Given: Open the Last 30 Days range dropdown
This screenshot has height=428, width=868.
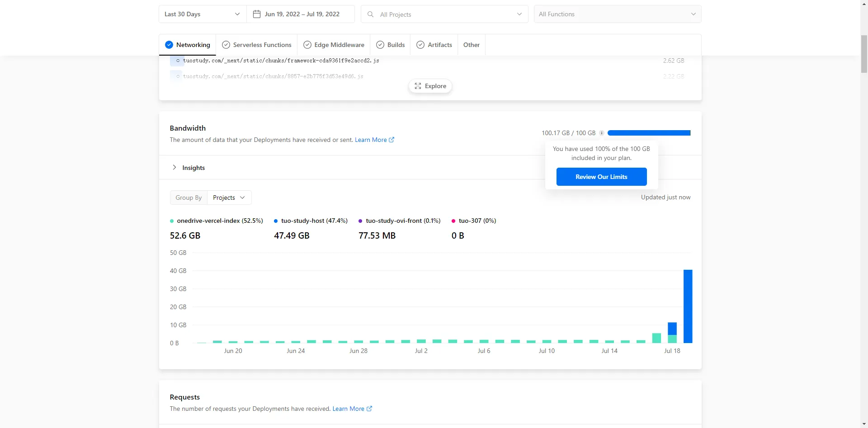Looking at the screenshot, I should click(203, 14).
